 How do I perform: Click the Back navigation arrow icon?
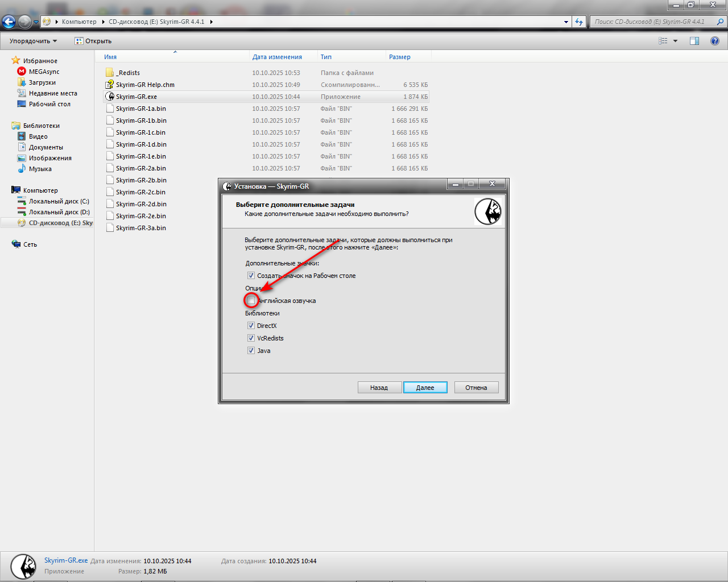point(9,22)
